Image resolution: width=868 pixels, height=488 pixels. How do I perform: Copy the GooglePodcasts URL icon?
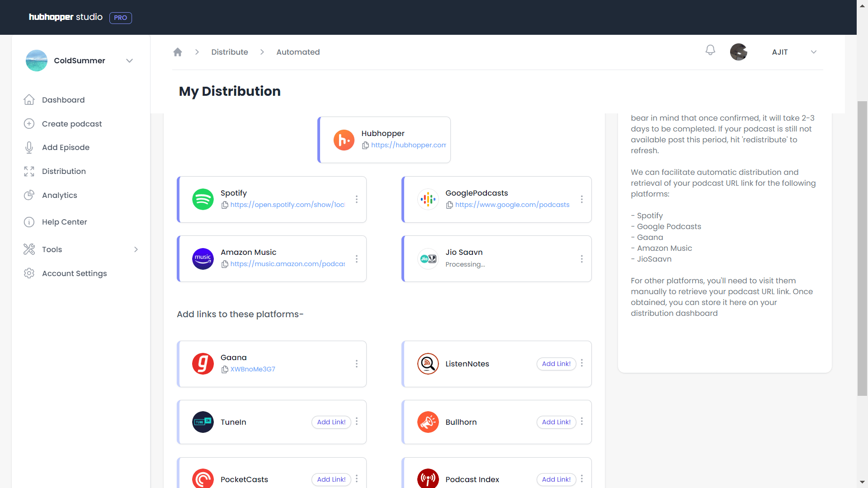coord(449,205)
